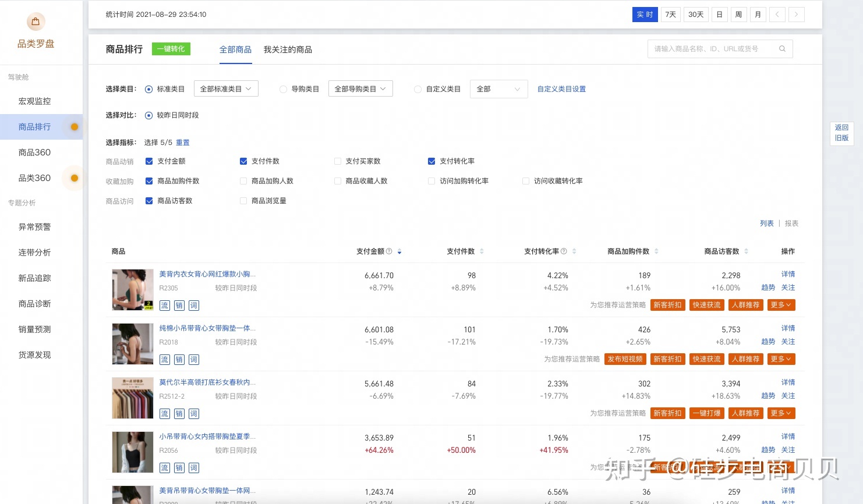Expand 更多 strategies for product R2018
This screenshot has width=863, height=504.
781,359
